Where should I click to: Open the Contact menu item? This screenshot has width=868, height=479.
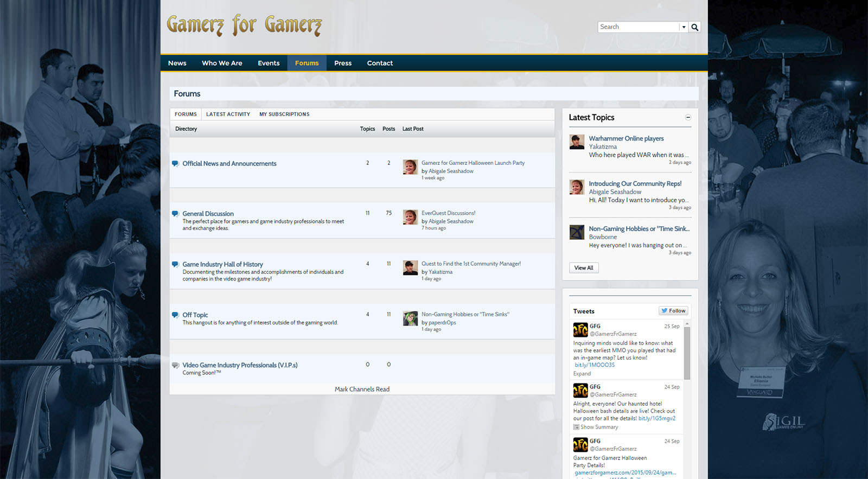pyautogui.click(x=380, y=63)
